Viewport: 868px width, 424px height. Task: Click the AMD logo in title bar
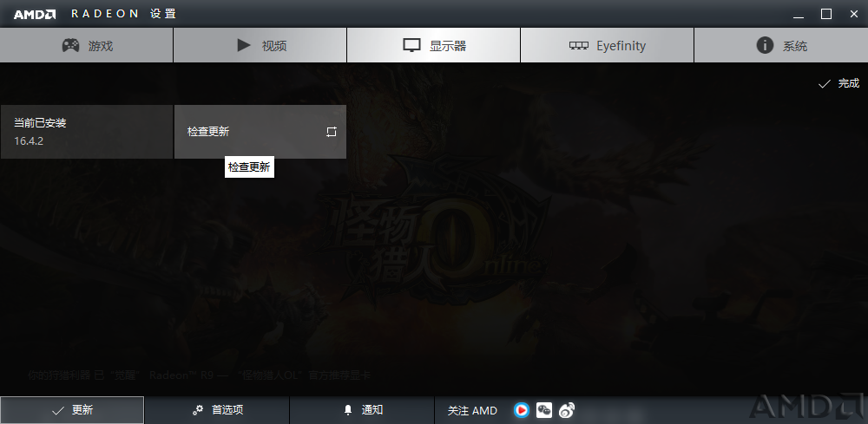[35, 14]
